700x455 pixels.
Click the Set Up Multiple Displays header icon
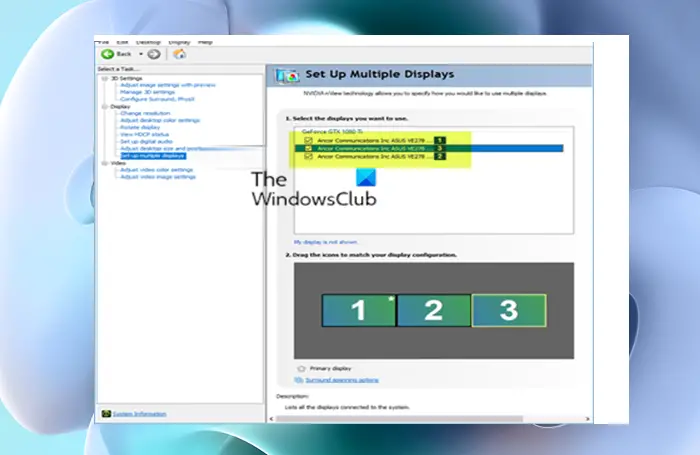pos(287,75)
